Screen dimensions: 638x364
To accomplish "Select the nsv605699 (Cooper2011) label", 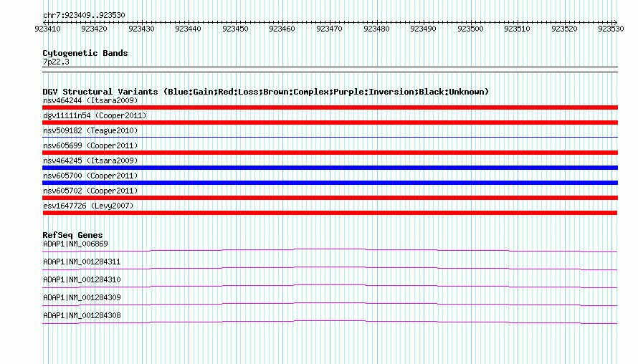I will tap(90, 145).
